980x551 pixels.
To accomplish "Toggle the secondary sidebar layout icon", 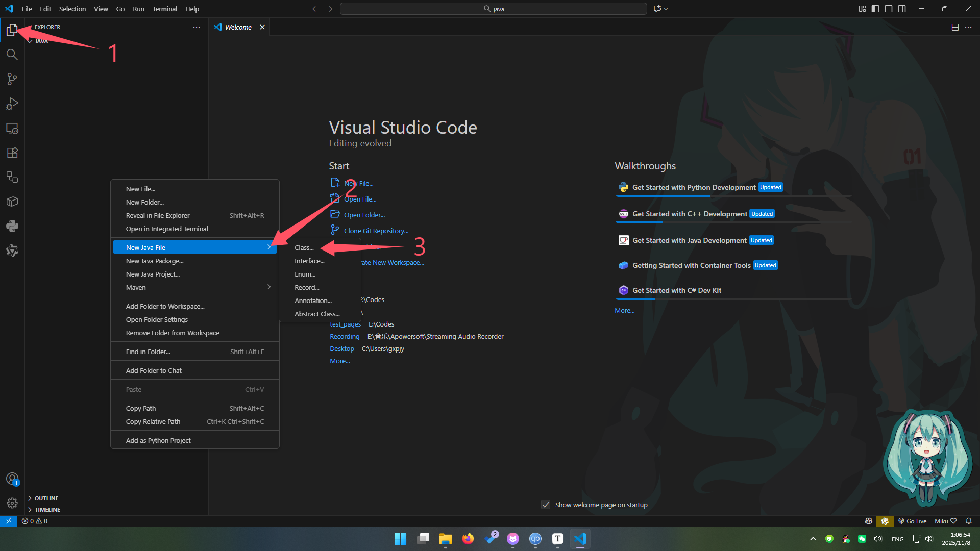I will (x=902, y=9).
